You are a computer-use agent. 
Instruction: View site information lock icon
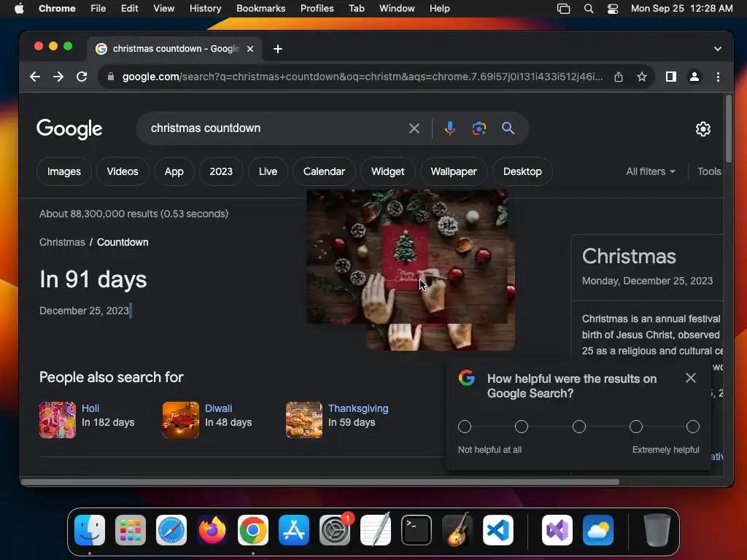tap(111, 77)
